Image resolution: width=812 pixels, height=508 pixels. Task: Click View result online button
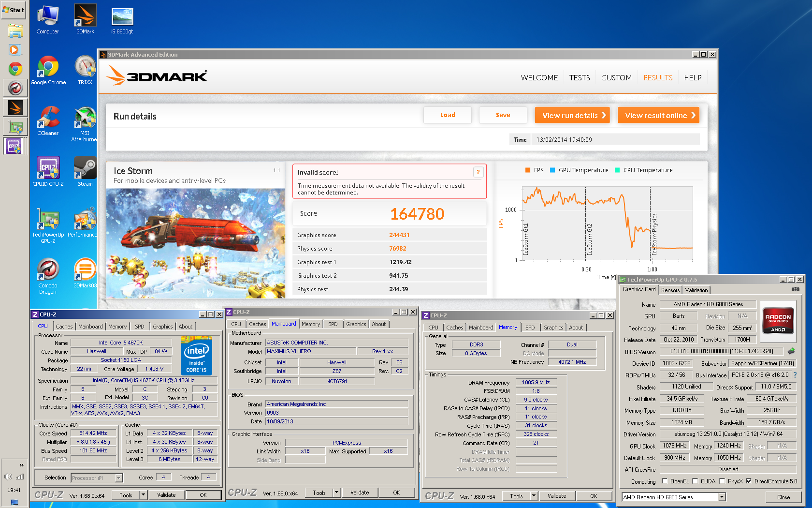point(658,115)
